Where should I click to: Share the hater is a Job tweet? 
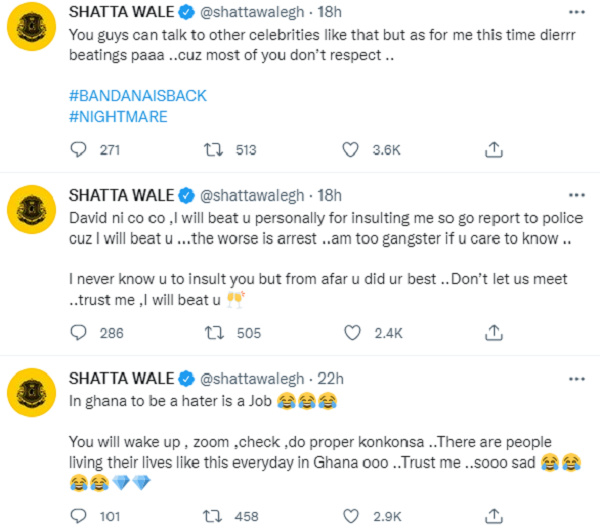492,517
